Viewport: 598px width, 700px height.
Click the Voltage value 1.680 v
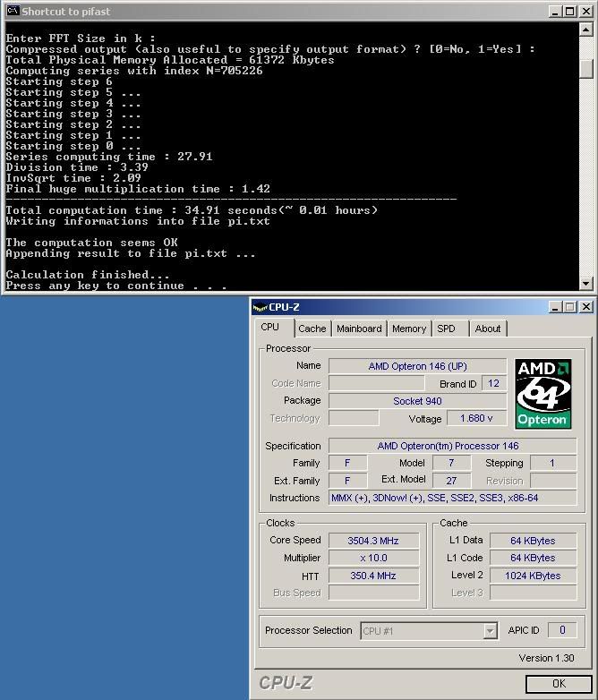click(476, 418)
